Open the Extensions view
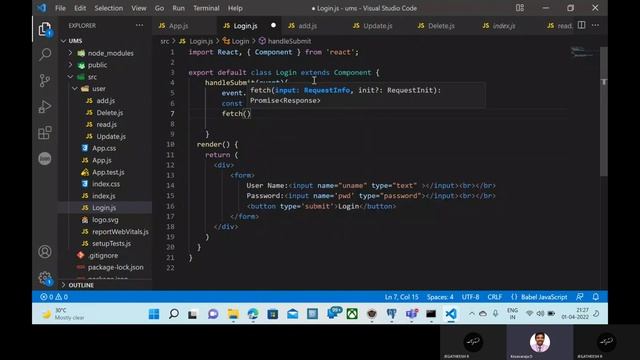This screenshot has height=360, width=640. pos(45,133)
